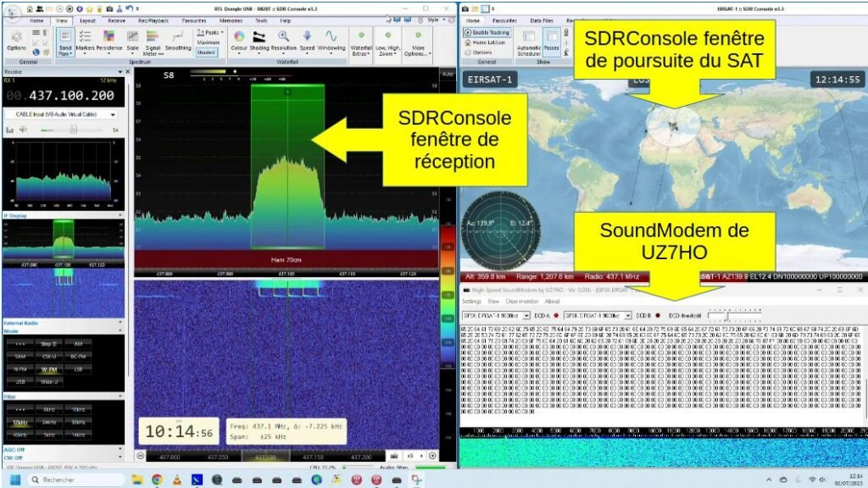868x488 pixels.
Task: Open Options in the General ribbon group
Action: click(x=17, y=42)
